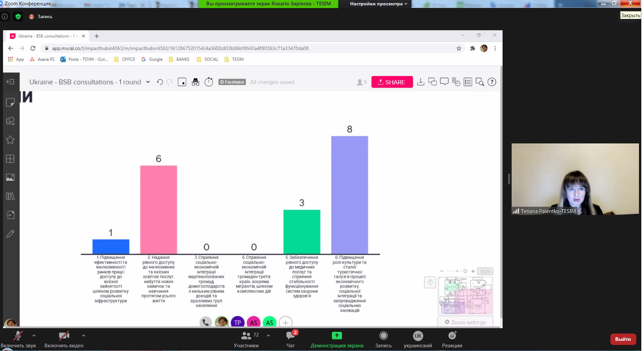Click the pink SHARE button
The height and width of the screenshot is (351, 644).
pos(392,82)
